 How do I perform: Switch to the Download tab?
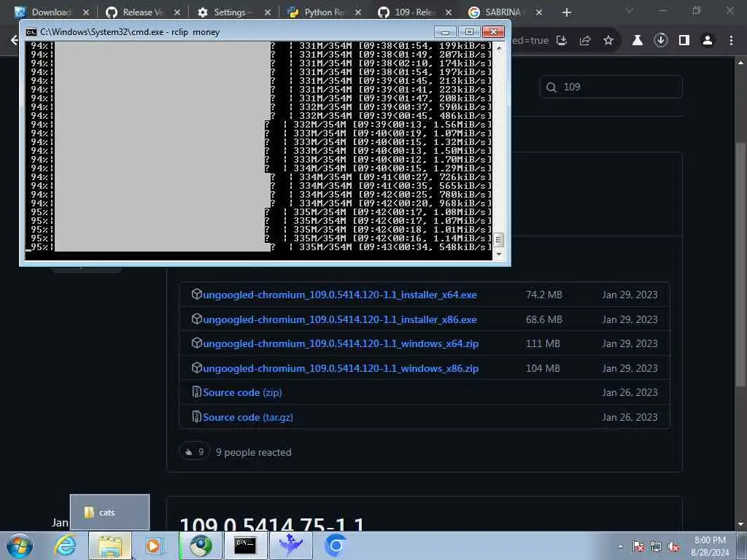(x=51, y=12)
